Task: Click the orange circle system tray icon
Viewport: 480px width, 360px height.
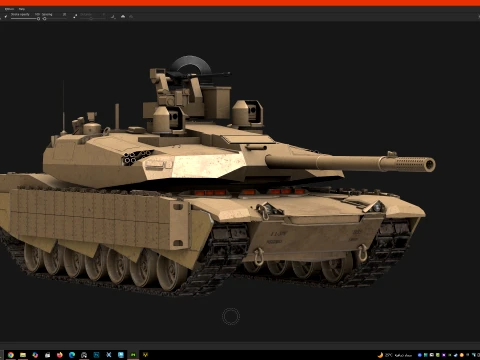Action: 462,355
